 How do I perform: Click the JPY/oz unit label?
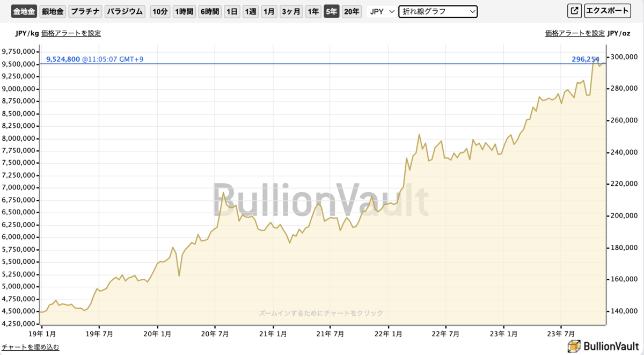[619, 33]
